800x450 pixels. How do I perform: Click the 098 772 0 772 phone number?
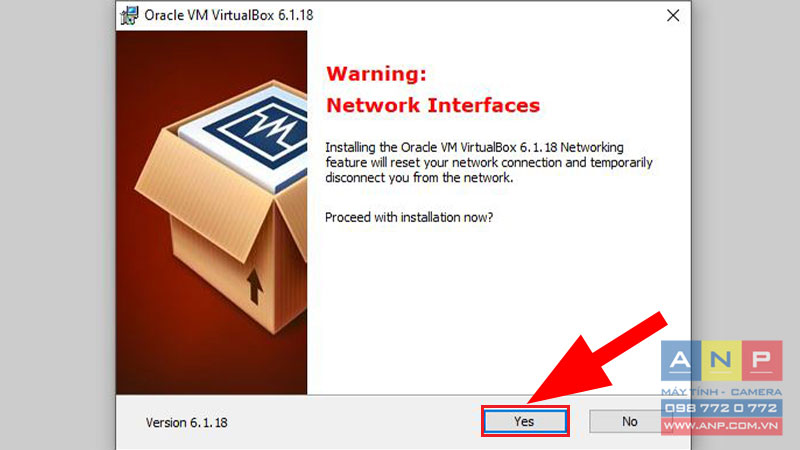[721, 408]
